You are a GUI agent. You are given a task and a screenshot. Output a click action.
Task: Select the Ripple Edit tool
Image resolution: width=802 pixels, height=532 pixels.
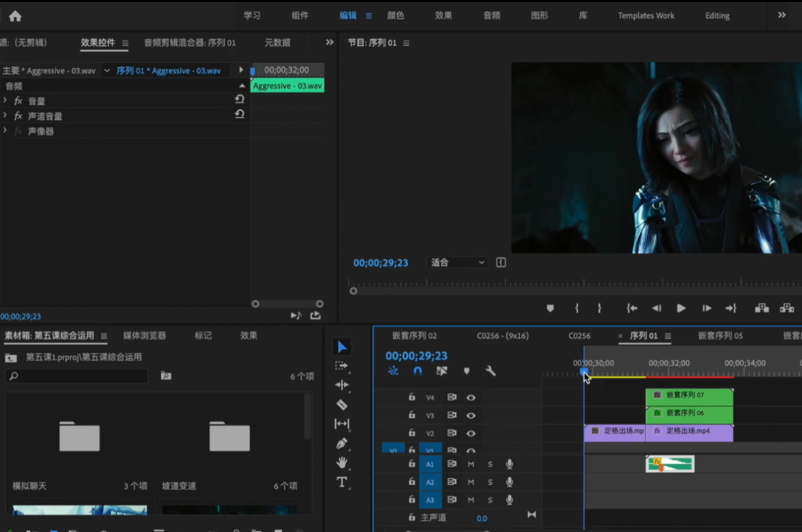[x=342, y=385]
